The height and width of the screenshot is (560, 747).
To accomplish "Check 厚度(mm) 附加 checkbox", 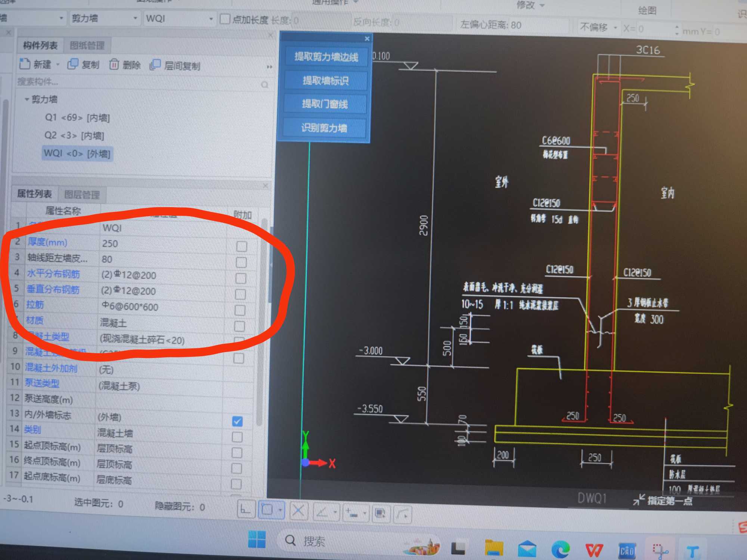I will 242,246.
